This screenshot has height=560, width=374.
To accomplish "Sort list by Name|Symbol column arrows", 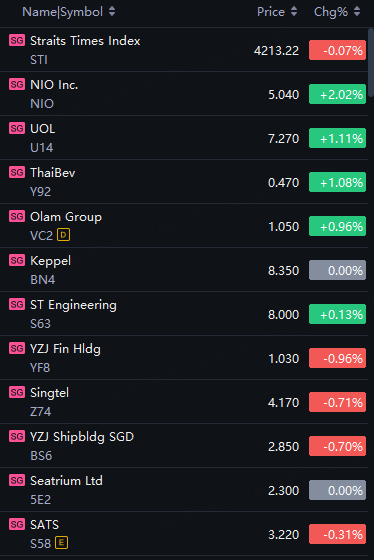I will (112, 11).
